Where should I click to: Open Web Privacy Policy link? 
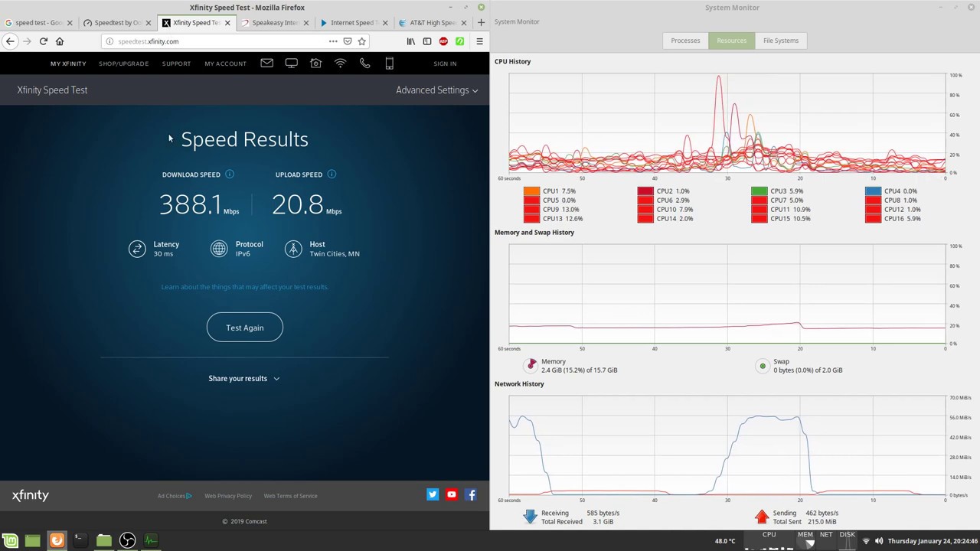(228, 496)
